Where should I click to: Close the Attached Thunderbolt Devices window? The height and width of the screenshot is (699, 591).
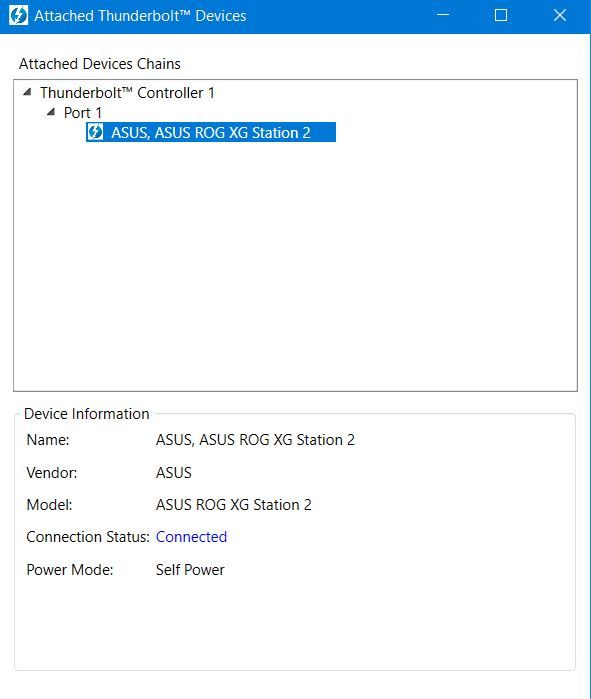(560, 16)
